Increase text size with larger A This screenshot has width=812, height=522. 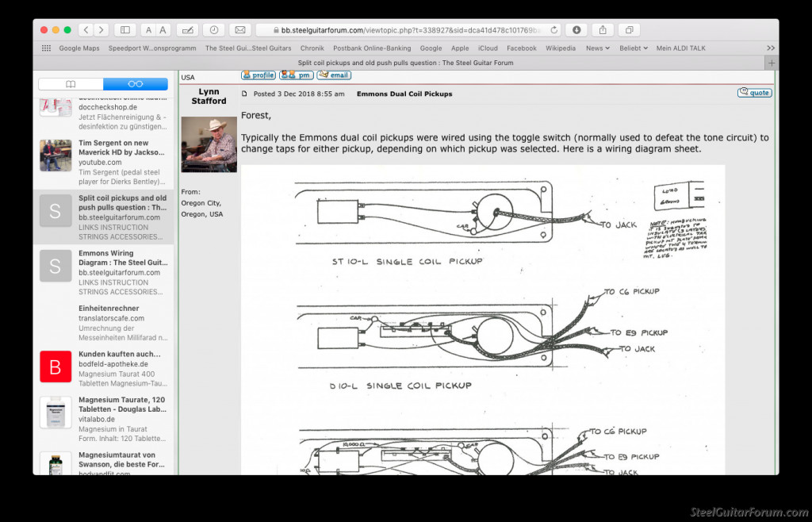(163, 30)
